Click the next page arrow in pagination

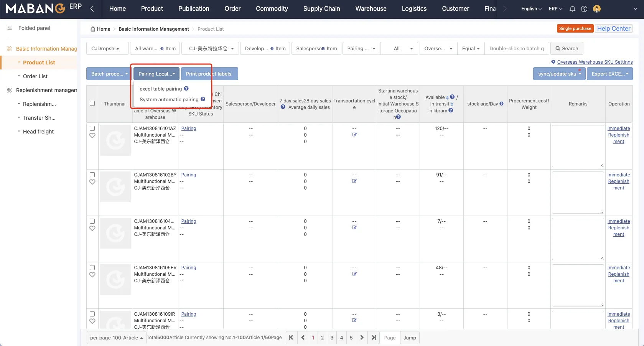[362, 338]
